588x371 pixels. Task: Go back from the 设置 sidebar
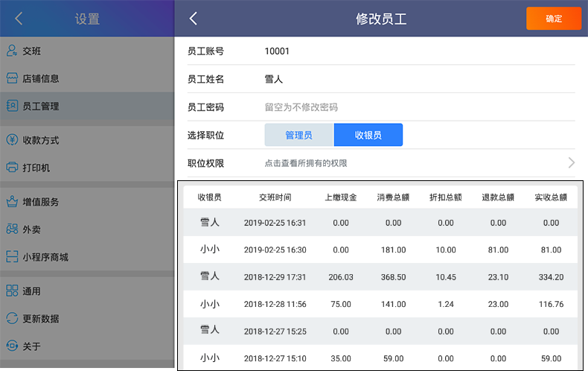pyautogui.click(x=19, y=19)
